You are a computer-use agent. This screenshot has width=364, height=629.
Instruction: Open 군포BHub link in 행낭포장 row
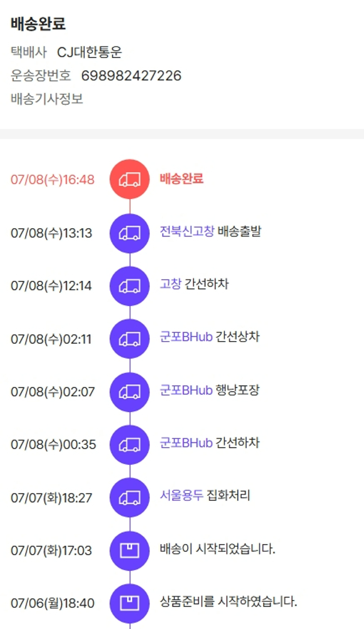point(186,390)
